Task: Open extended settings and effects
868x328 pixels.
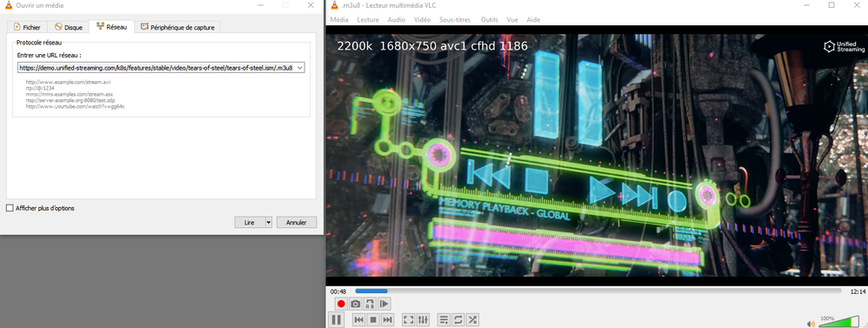Action: click(423, 319)
